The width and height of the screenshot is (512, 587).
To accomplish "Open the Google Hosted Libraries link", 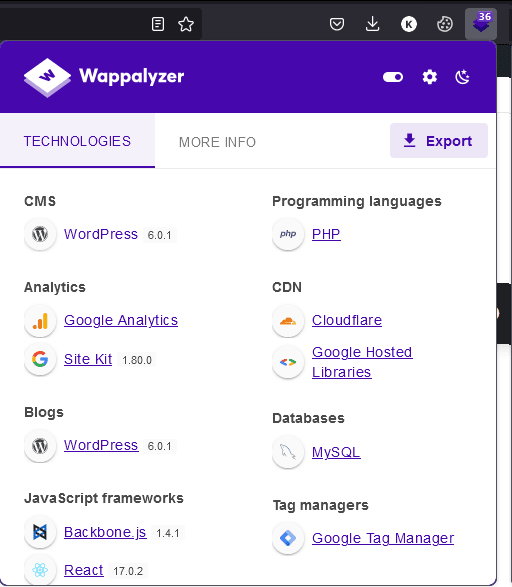I will pyautogui.click(x=362, y=362).
